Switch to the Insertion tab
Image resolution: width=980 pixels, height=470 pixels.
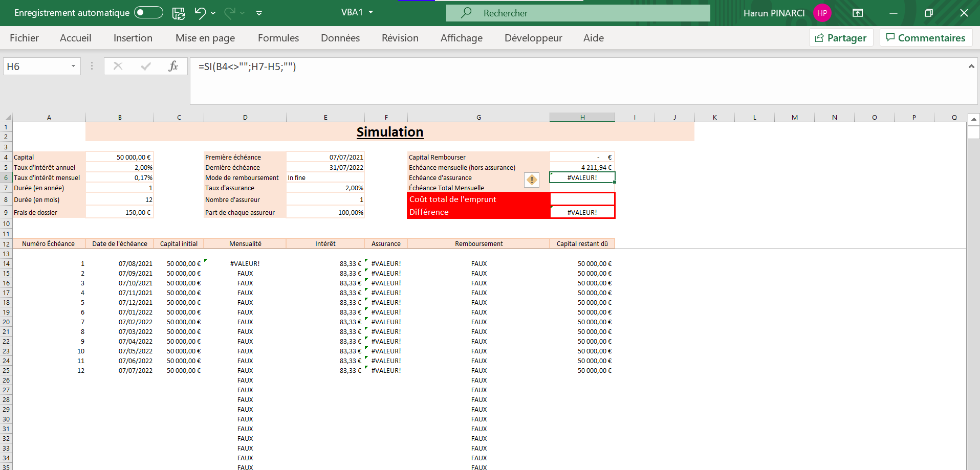133,38
